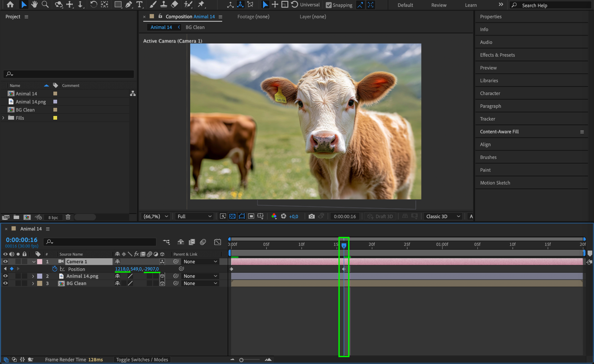Screen dimensions: 594x364
Task: Select the Puppet Pin tool
Action: [x=201, y=4]
